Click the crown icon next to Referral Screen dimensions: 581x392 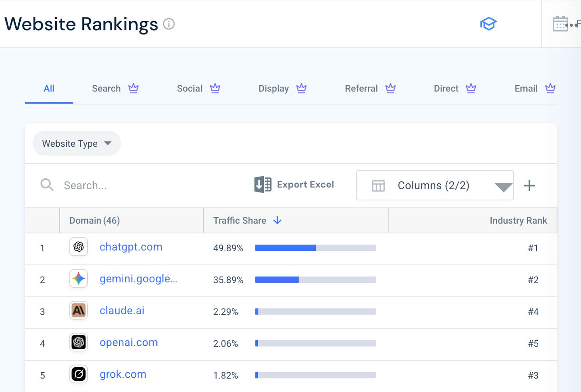[390, 88]
